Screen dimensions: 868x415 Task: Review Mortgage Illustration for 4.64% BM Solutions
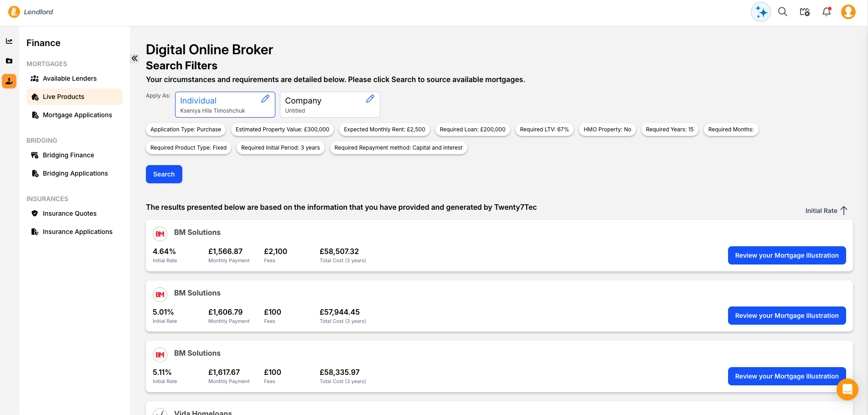[x=786, y=255]
